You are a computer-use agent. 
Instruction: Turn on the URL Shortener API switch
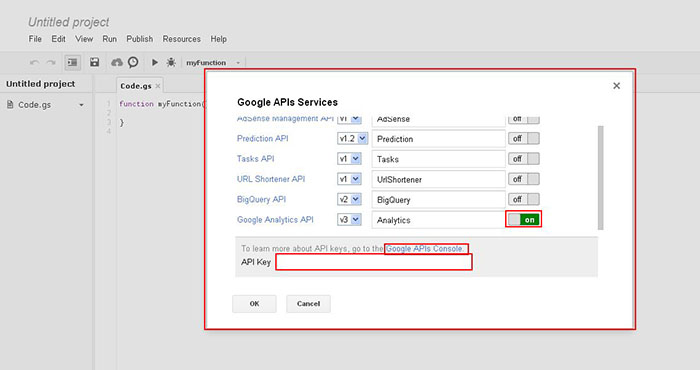click(524, 179)
